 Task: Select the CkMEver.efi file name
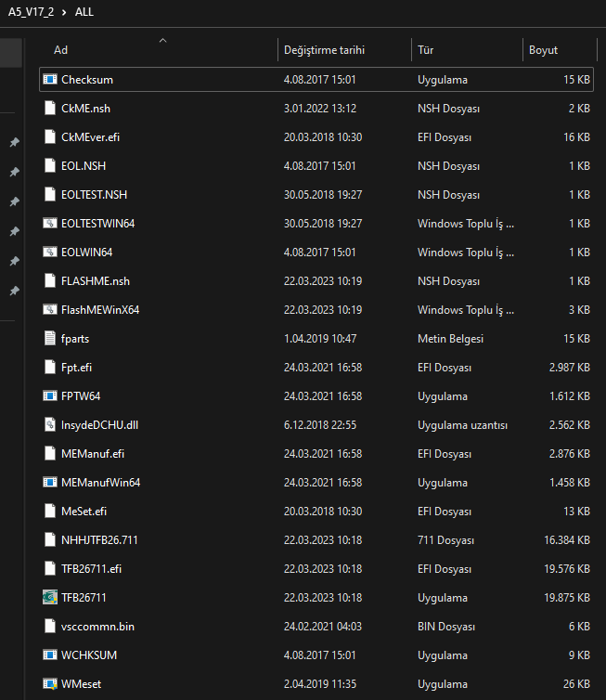pyautogui.click(x=91, y=137)
